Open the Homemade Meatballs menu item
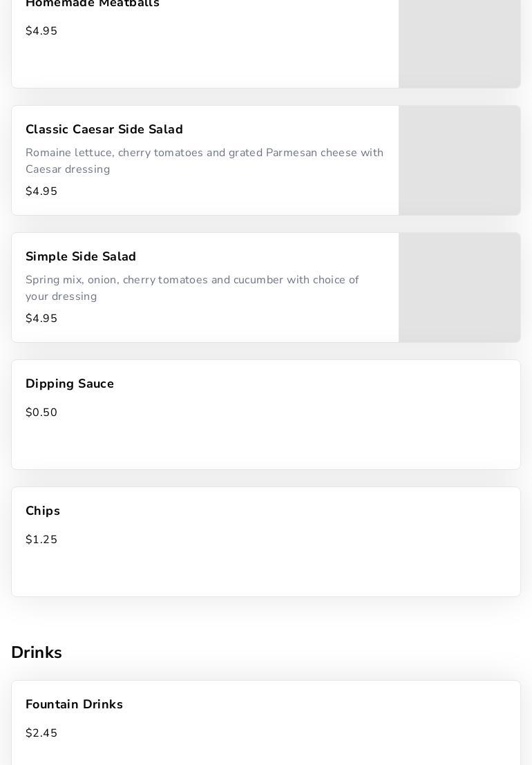This screenshot has width=532, height=765. [x=93, y=4]
